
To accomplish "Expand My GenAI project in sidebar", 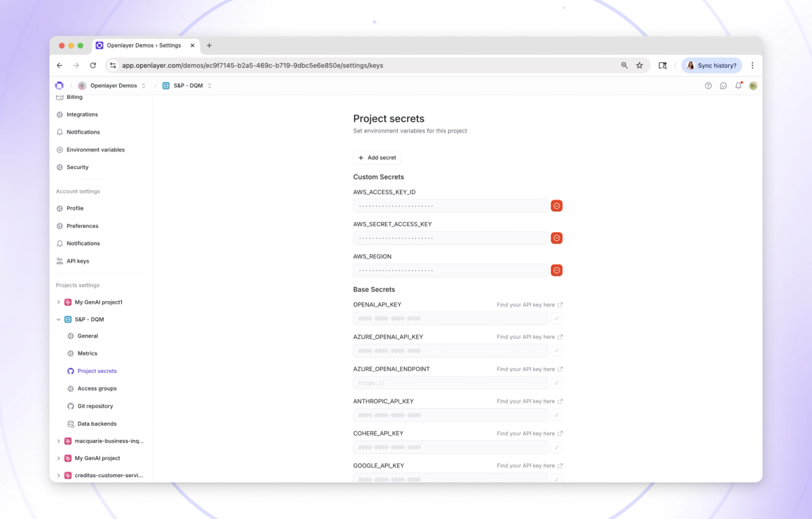I will coord(58,459).
